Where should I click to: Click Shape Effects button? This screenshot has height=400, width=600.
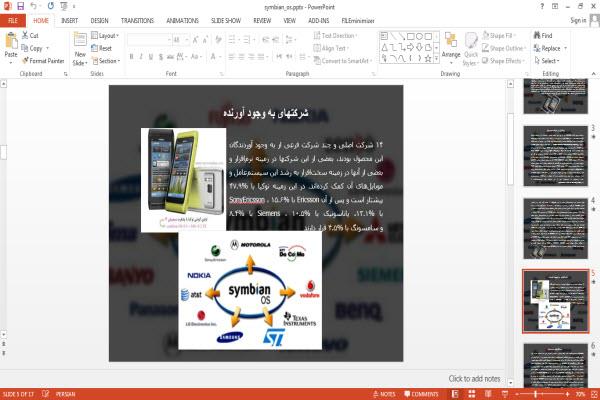(x=503, y=60)
